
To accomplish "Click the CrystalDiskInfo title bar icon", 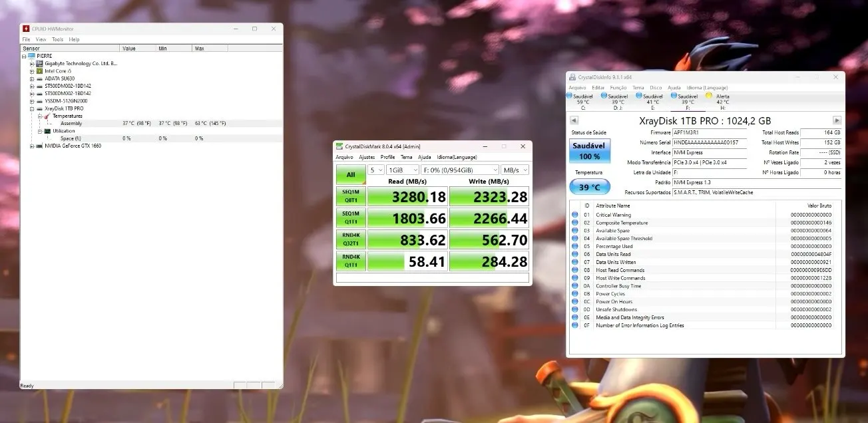I will (572, 77).
